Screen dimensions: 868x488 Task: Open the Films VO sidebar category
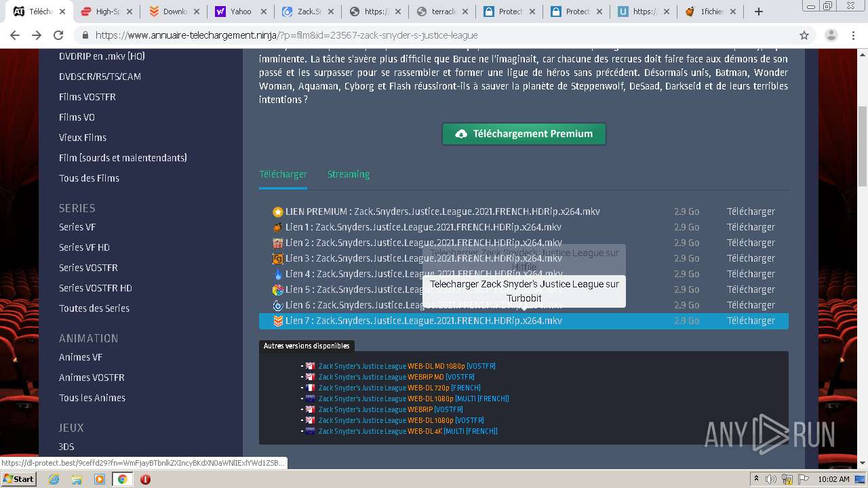77,117
